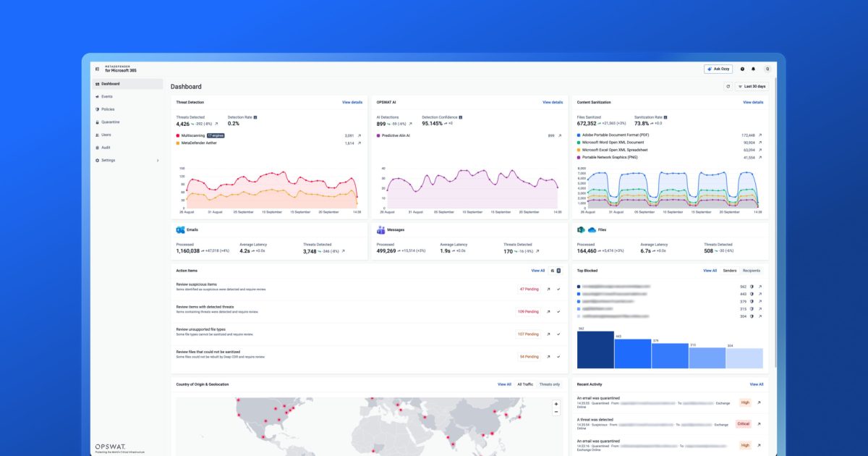Image resolution: width=868 pixels, height=456 pixels.
Task: Open 47 Pending suspicious items arrow
Action: (548, 289)
